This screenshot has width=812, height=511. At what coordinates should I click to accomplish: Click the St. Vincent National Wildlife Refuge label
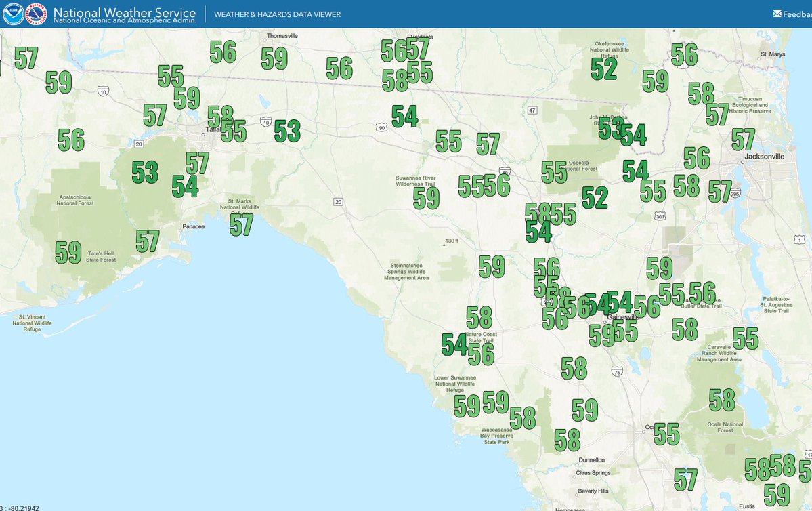[32, 323]
